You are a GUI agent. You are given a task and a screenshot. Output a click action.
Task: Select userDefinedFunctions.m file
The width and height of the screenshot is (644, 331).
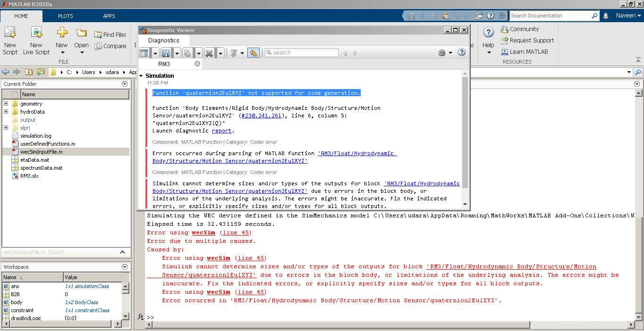coord(47,144)
